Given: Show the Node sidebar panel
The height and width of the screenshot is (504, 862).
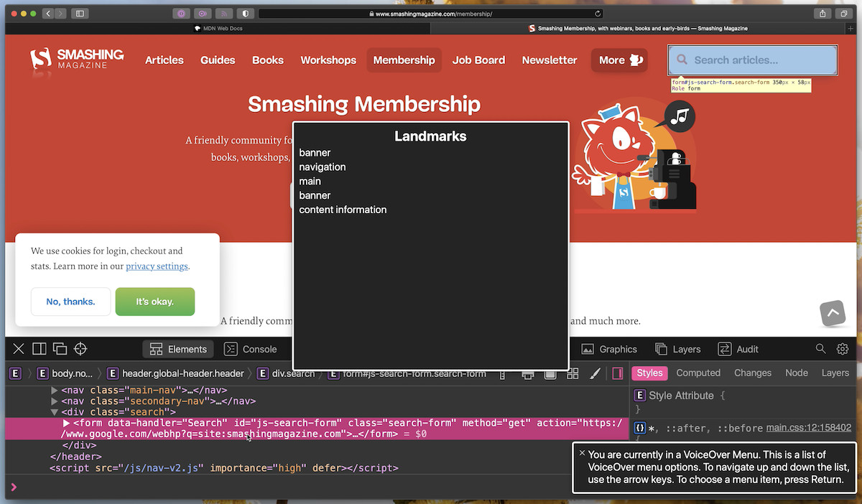Looking at the screenshot, I should tap(797, 373).
